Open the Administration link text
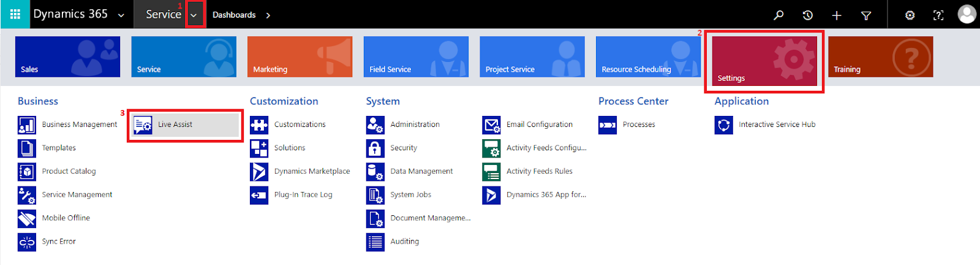Viewport: 980px width, 265px height. 415,125
